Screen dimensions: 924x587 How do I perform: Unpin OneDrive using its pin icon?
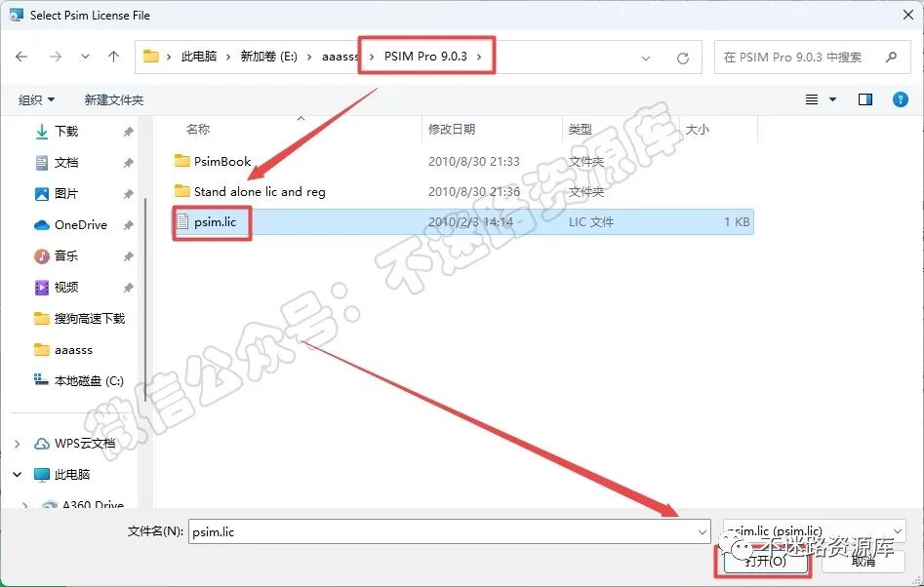pyautogui.click(x=128, y=225)
